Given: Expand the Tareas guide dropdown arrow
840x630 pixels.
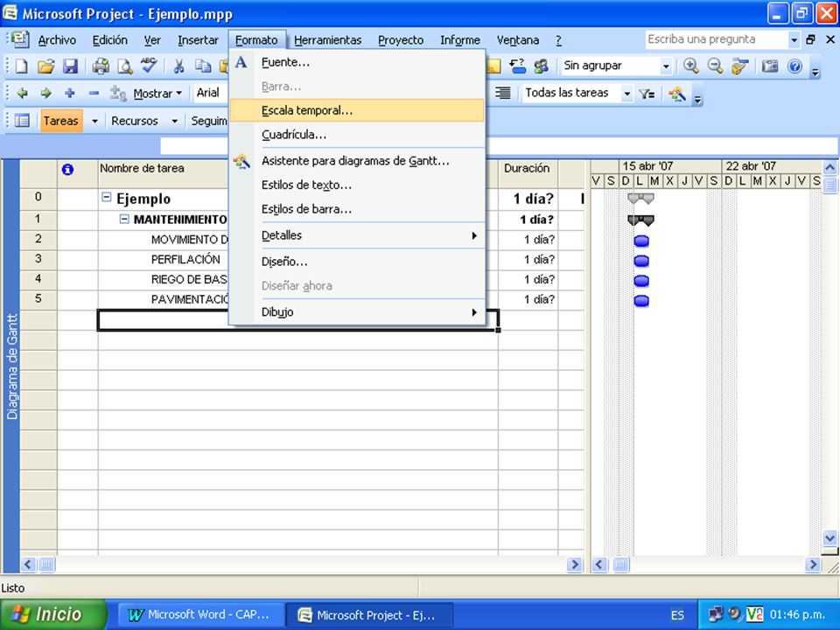Looking at the screenshot, I should [94, 121].
